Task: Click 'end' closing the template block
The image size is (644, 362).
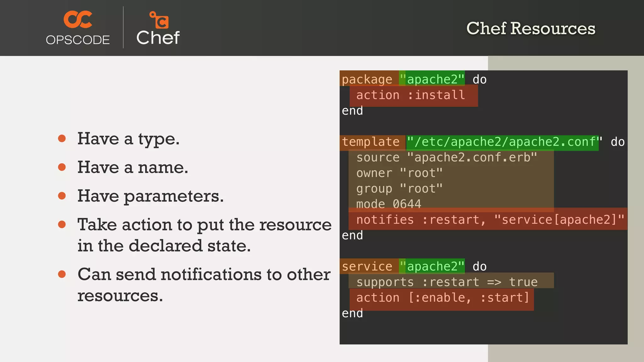Action: coord(352,235)
